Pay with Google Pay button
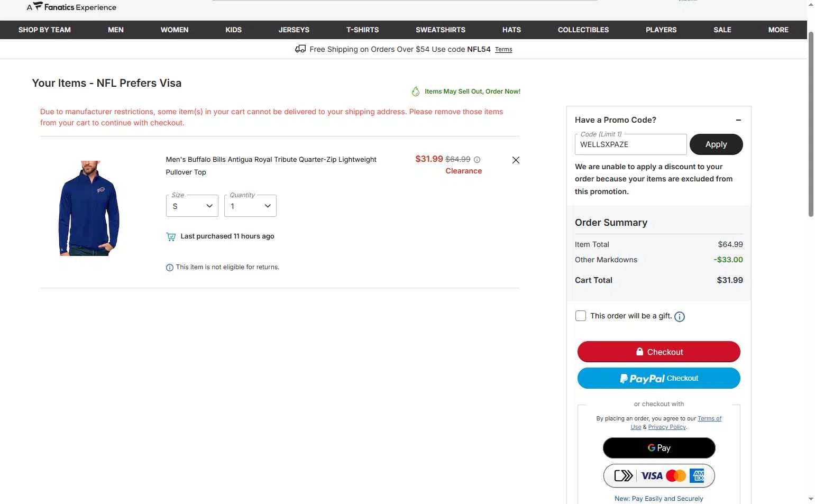The width and height of the screenshot is (815, 504). [x=659, y=448]
